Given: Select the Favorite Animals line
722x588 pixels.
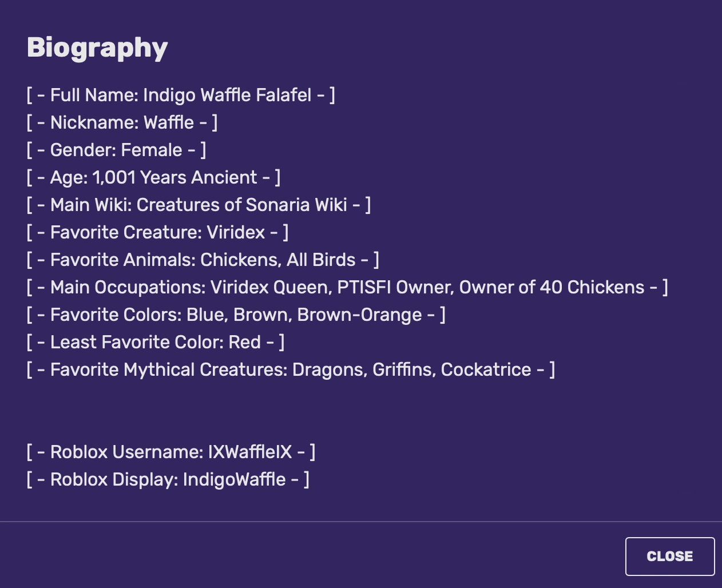Looking at the screenshot, I should point(203,260).
